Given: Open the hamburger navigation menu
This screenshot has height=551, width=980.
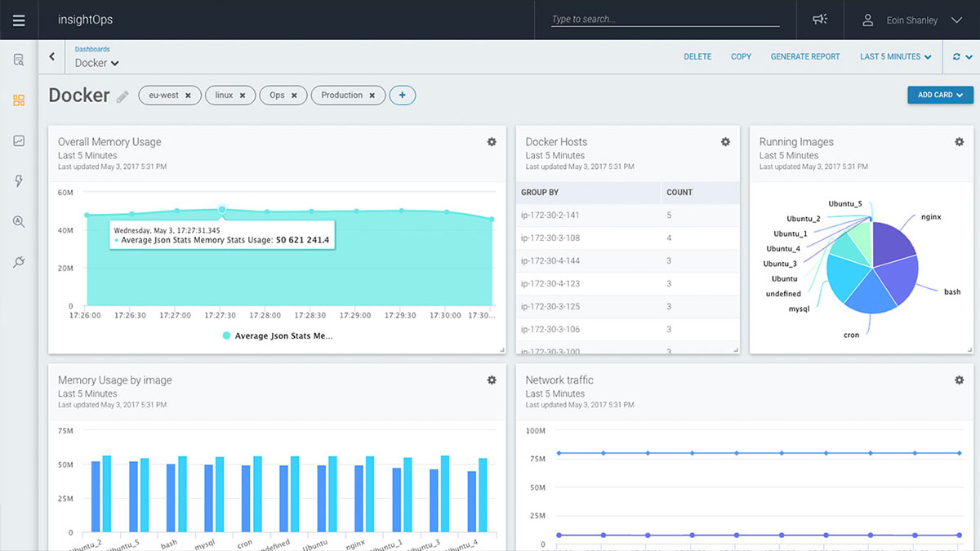Looking at the screenshot, I should coord(19,20).
